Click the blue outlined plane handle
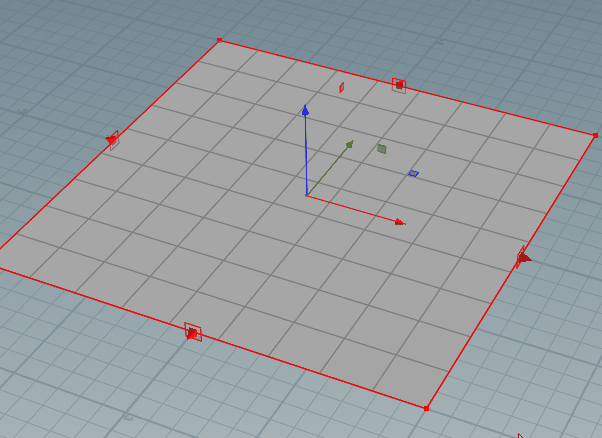Viewport: 602px width, 438px height. coord(413,174)
